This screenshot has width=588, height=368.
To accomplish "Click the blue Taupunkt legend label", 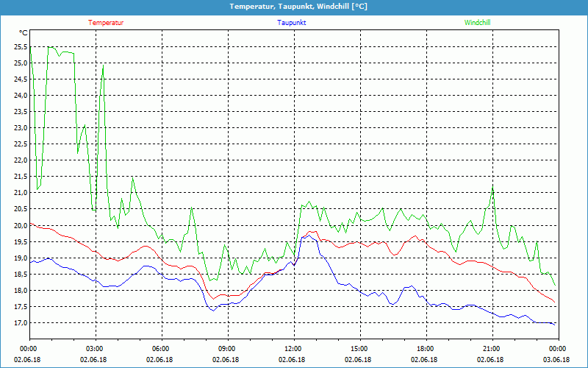I will point(291,23).
